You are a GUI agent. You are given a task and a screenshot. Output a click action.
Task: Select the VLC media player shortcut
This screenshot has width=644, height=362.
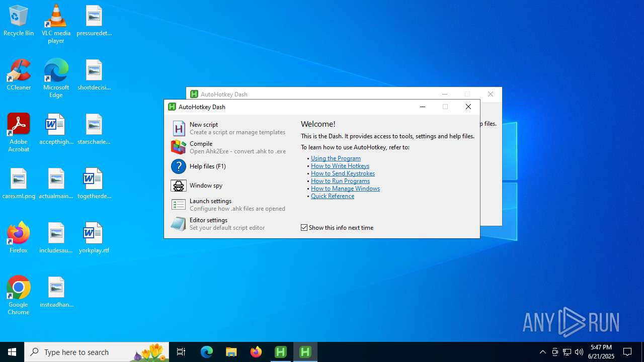point(56,24)
